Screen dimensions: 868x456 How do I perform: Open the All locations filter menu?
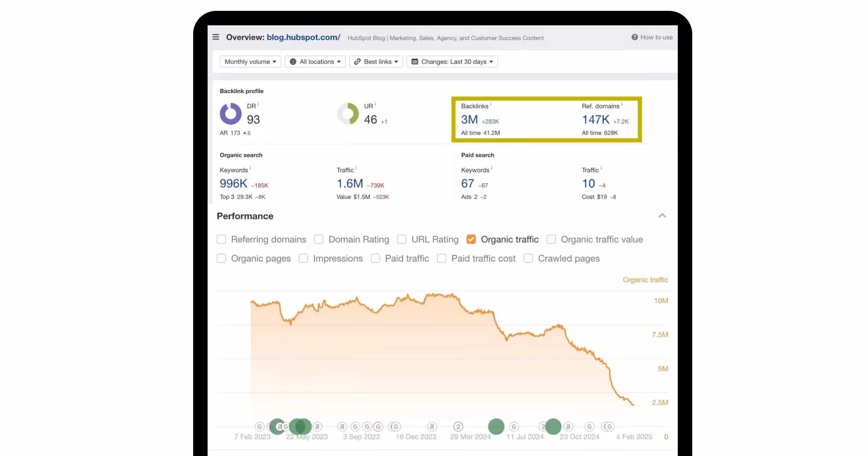pyautogui.click(x=315, y=62)
